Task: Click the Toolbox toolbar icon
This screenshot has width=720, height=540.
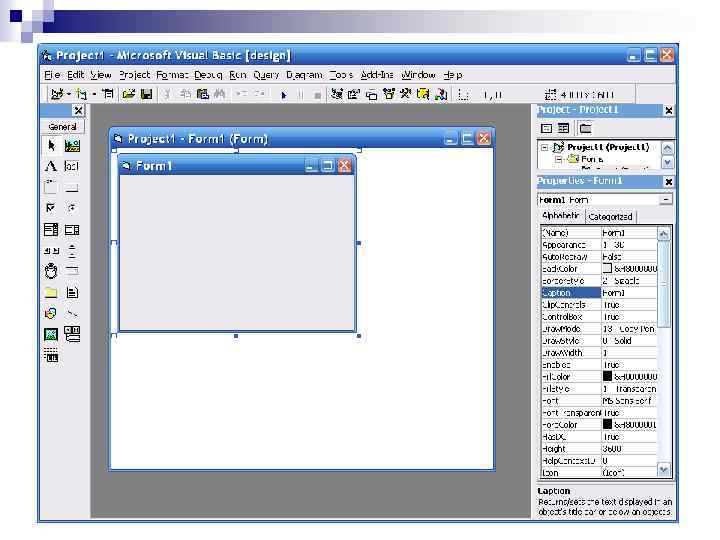Action: tap(405, 94)
